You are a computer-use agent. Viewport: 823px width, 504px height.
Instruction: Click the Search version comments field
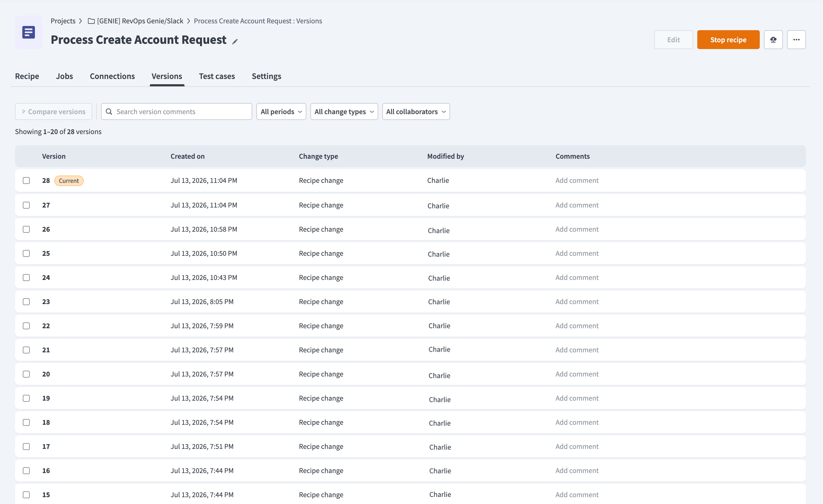click(176, 112)
